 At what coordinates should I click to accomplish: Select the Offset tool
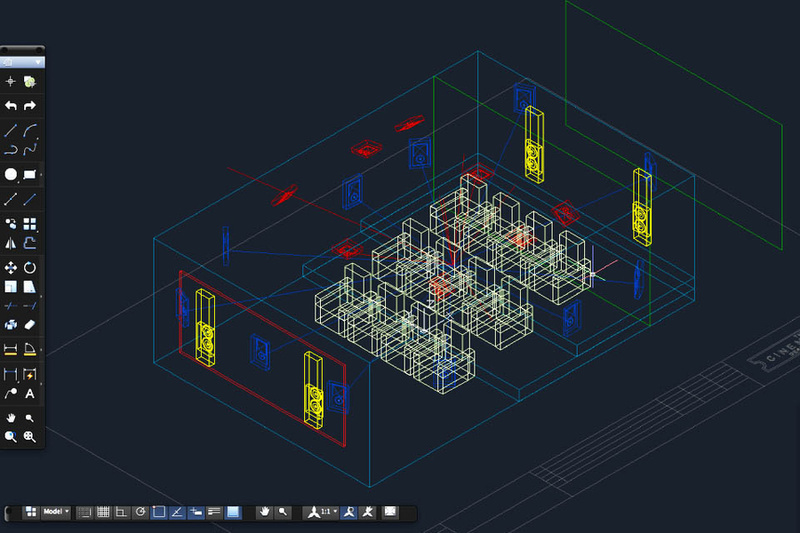[x=30, y=243]
